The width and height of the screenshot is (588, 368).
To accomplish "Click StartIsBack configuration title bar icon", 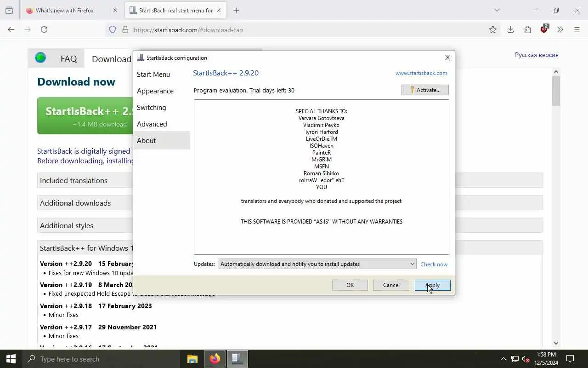I will 141,57.
